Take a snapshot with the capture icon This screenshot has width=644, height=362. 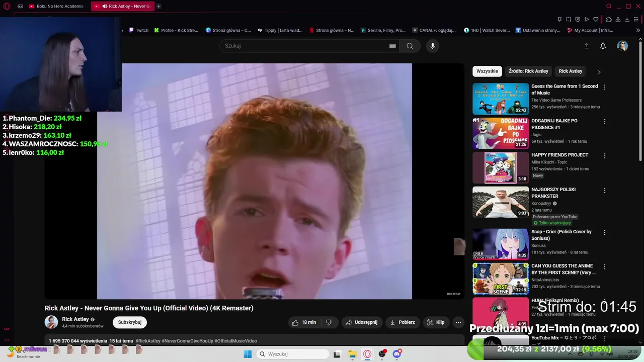click(569, 20)
